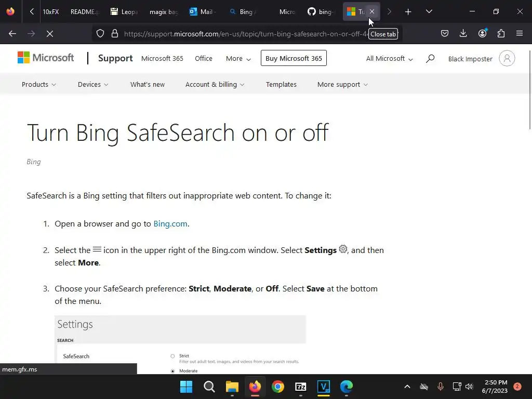Open the Extensions puzzle icon
532x399 pixels.
(x=501, y=33)
